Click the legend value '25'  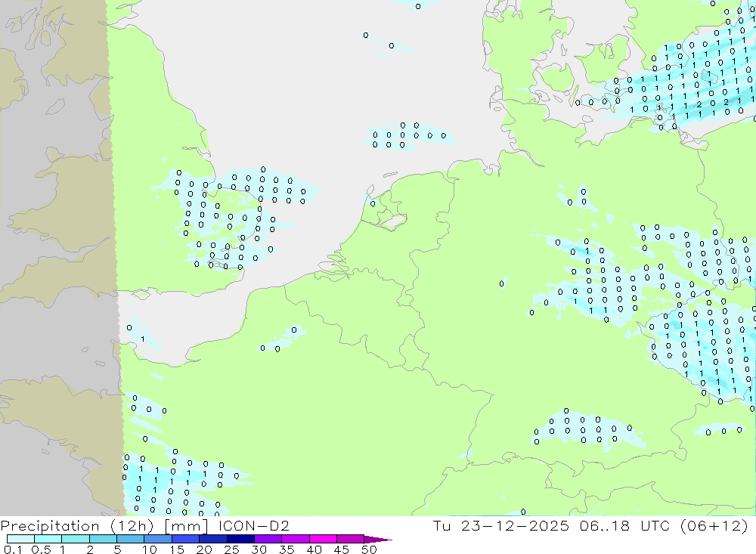click(x=231, y=549)
